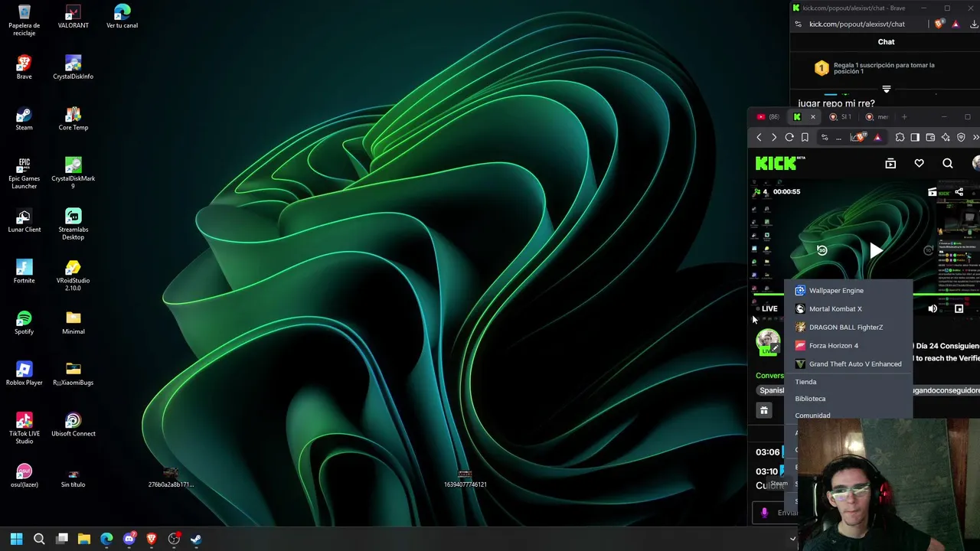Go to the KICK logo homepage

pyautogui.click(x=779, y=163)
